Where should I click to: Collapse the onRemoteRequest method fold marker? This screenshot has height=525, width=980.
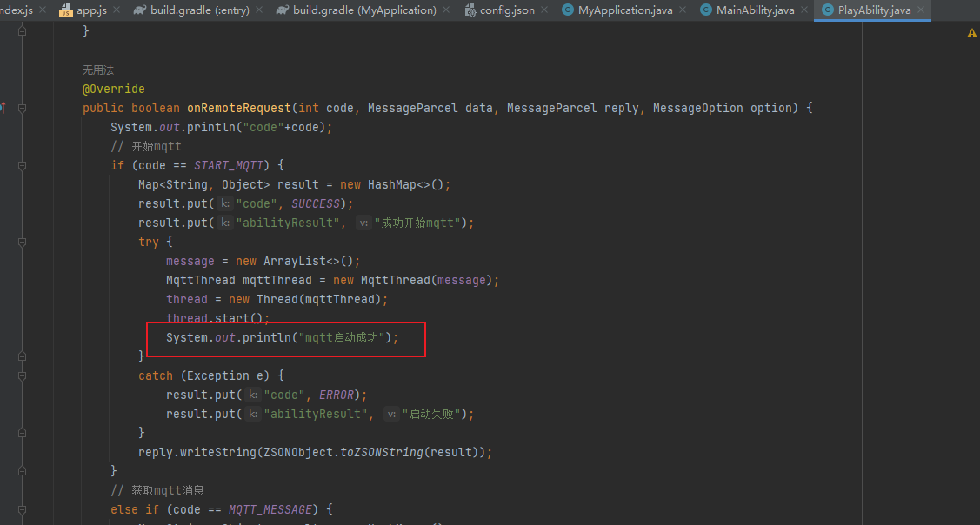point(22,108)
